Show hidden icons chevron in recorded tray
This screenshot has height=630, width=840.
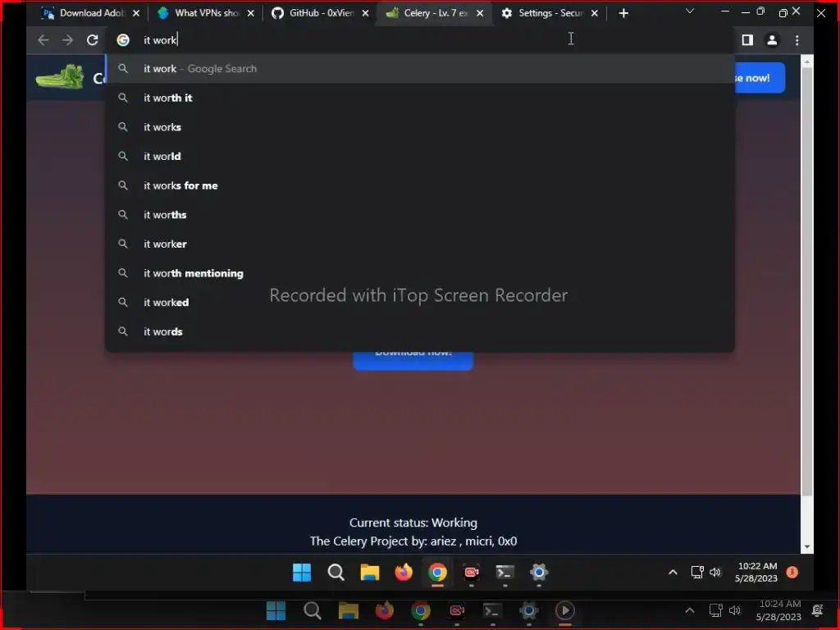point(673,573)
